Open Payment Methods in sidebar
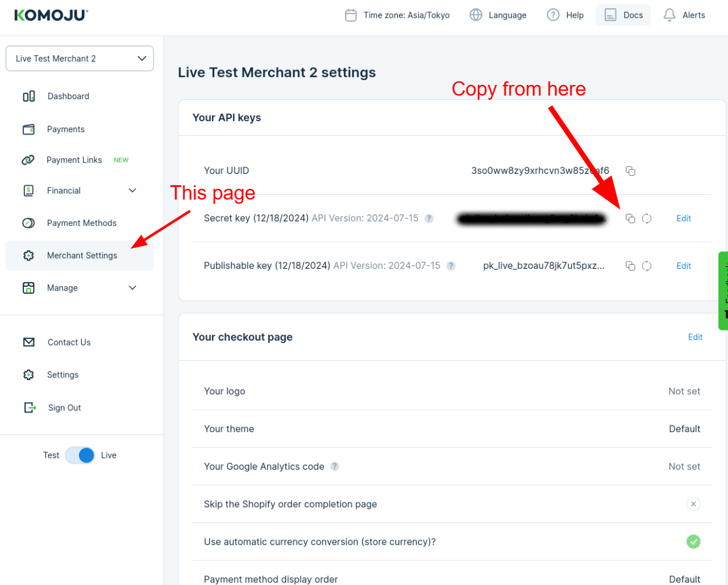This screenshot has width=728, height=585. pyautogui.click(x=82, y=223)
